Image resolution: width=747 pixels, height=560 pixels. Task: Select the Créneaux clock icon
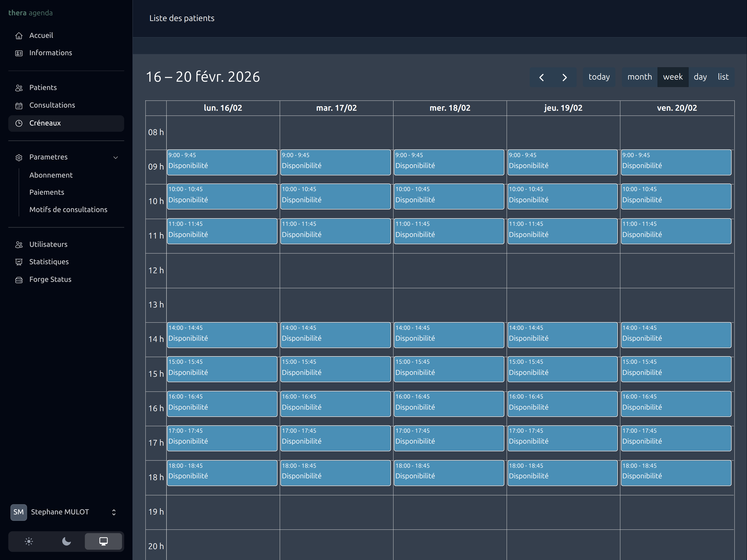tap(19, 123)
